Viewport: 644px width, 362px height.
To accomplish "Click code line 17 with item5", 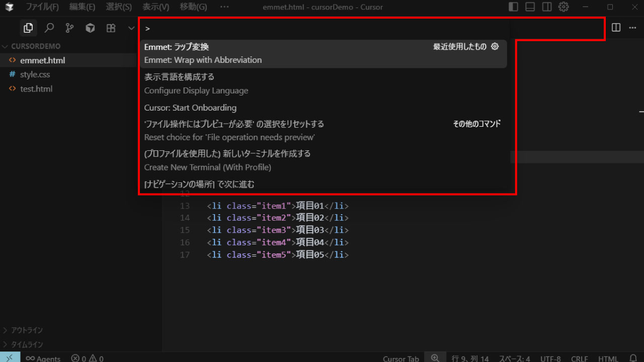I will click(278, 254).
